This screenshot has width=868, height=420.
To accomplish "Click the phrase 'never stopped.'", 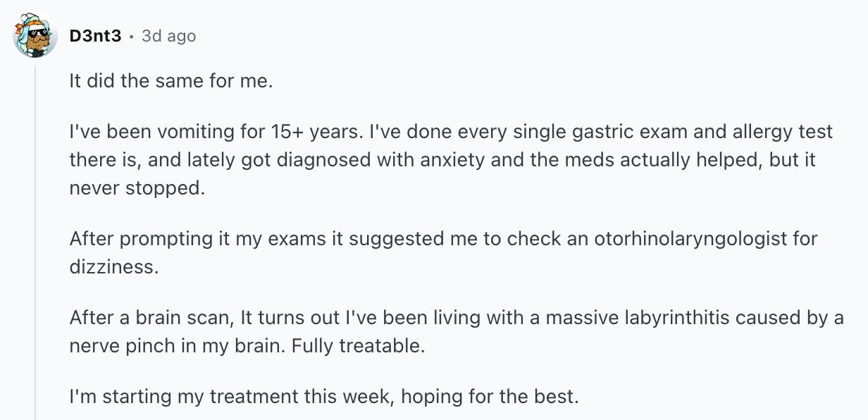I will pos(137,188).
